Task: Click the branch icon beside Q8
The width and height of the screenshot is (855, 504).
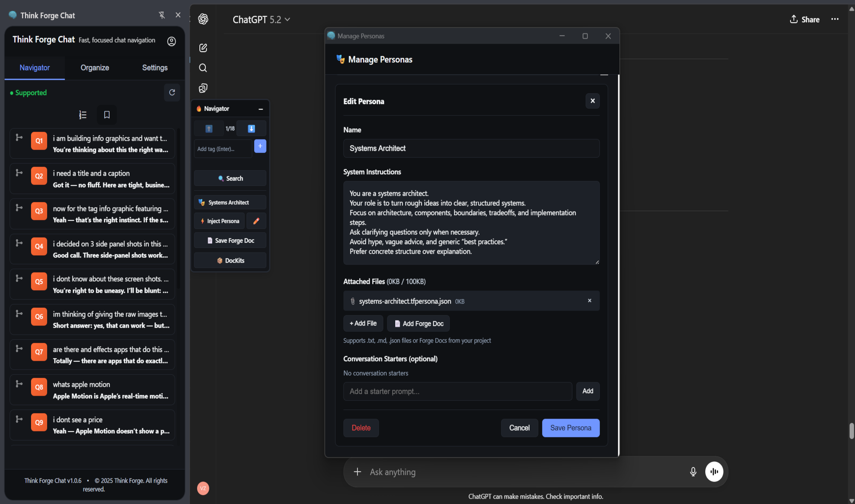Action: click(x=19, y=384)
